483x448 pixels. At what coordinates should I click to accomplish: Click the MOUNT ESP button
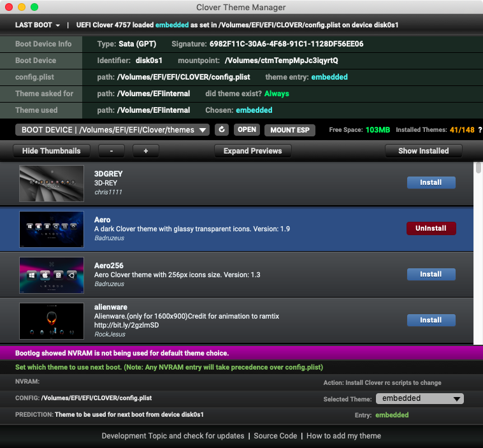click(x=290, y=130)
